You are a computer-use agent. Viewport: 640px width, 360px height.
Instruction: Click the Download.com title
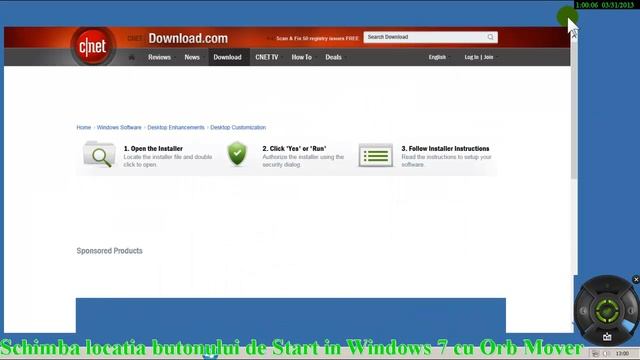188,38
